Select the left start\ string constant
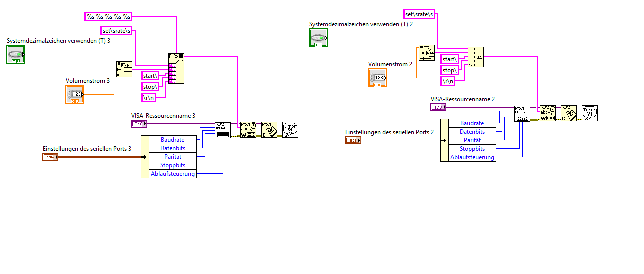Viewport: 644px width, 274px height. 150,76
